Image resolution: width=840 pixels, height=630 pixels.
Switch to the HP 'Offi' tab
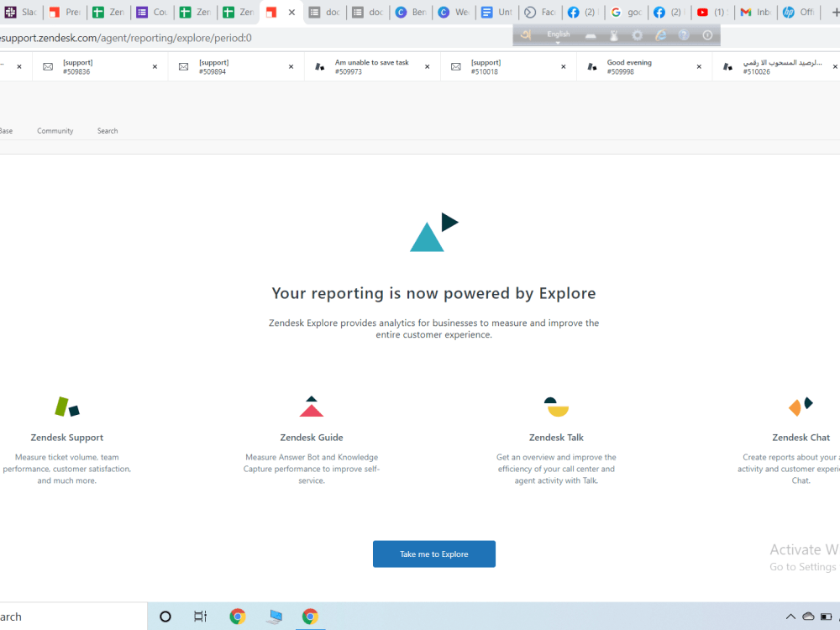(799, 12)
